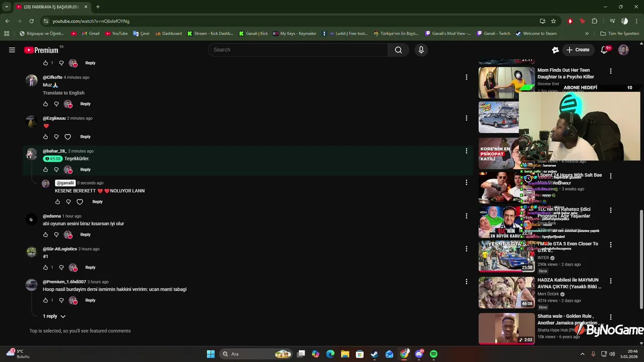Remove heart on @Sür-AtLogistics comment
The image size is (644, 362).
coord(73,267)
